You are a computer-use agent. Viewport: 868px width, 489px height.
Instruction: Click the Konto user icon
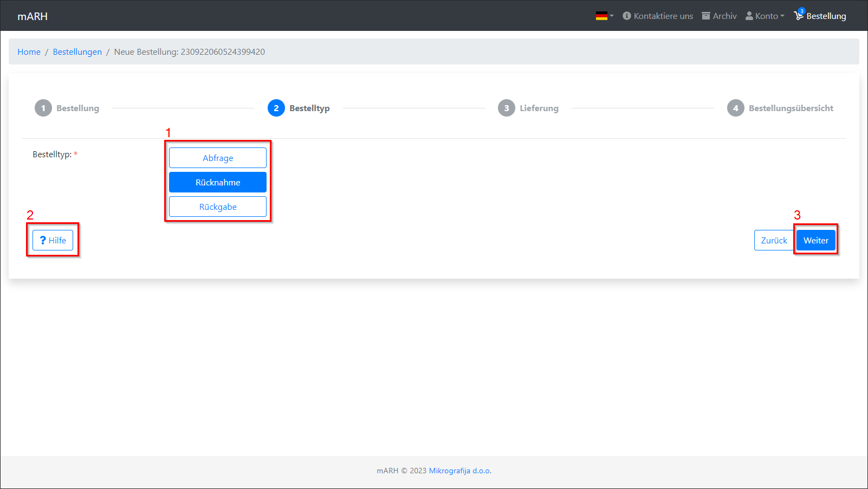click(749, 16)
